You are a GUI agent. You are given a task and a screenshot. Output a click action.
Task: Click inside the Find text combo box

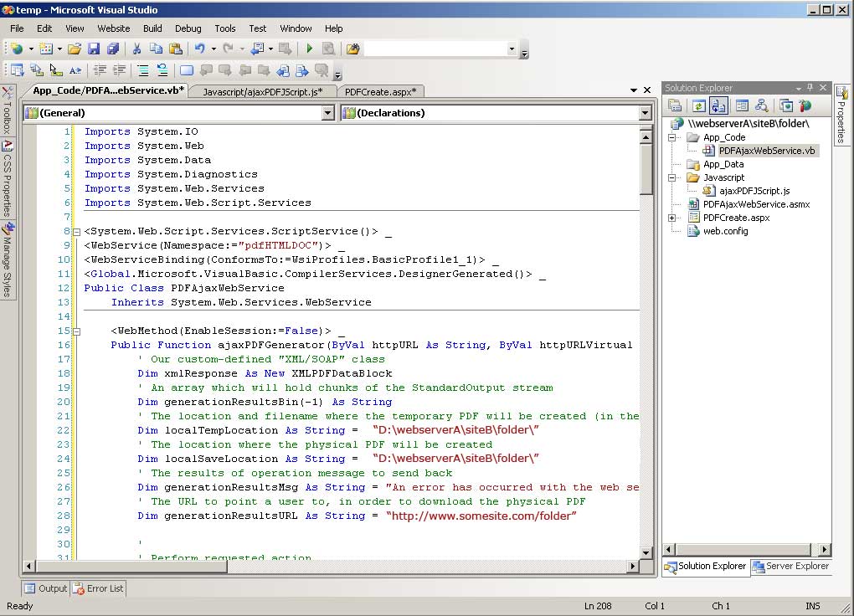[435, 49]
